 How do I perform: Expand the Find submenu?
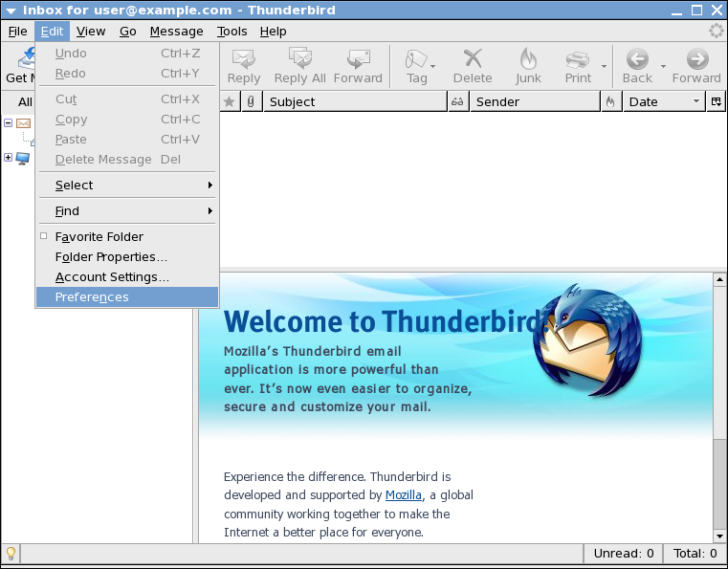(x=126, y=211)
